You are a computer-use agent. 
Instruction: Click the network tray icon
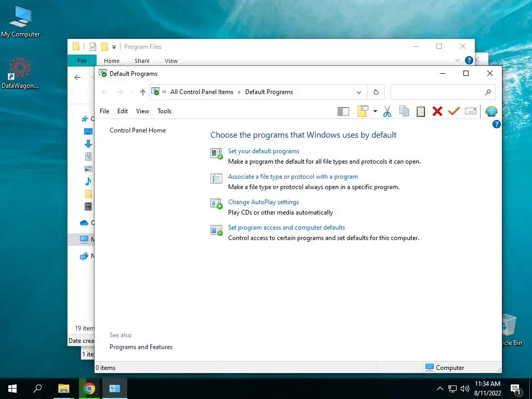(x=453, y=389)
